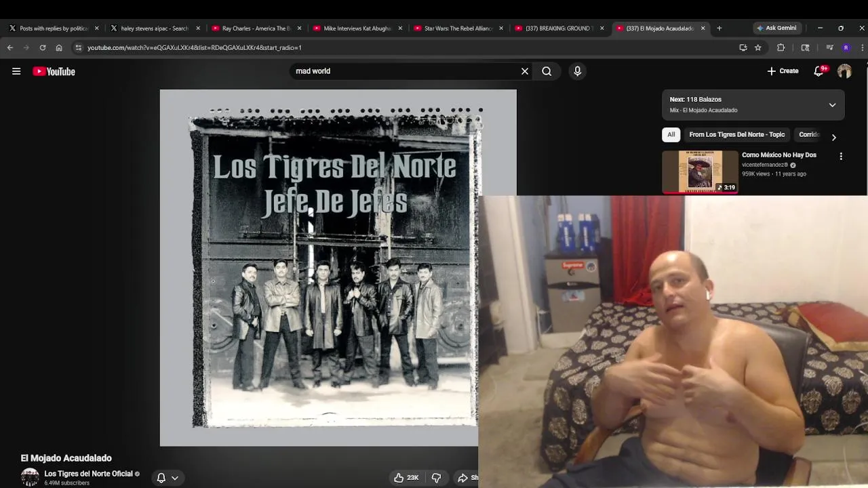
Task: Click the 'Mix - El Mojado Acaudalado' text
Action: coord(703,110)
